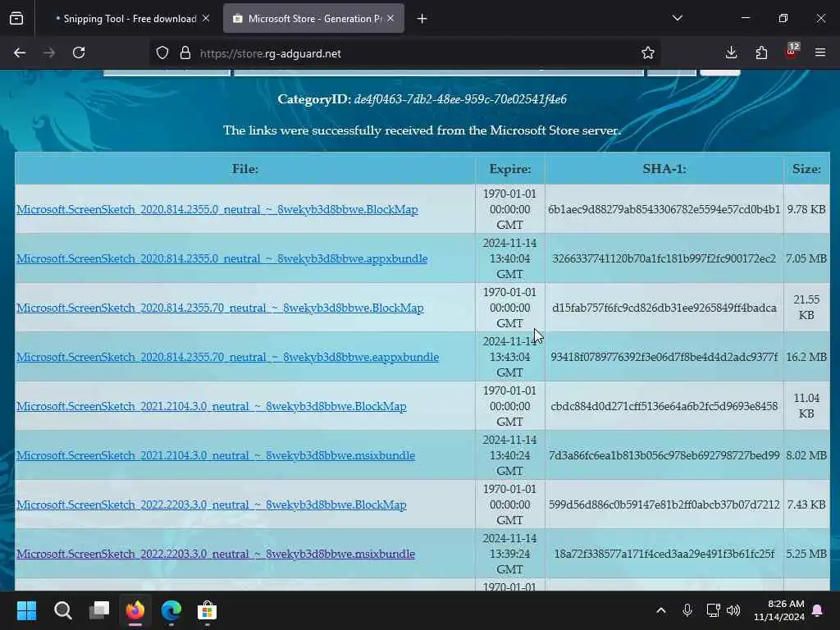Select SHA-1 hash starting 18a72f33
Viewport: 840px width, 630px height.
[x=664, y=554]
